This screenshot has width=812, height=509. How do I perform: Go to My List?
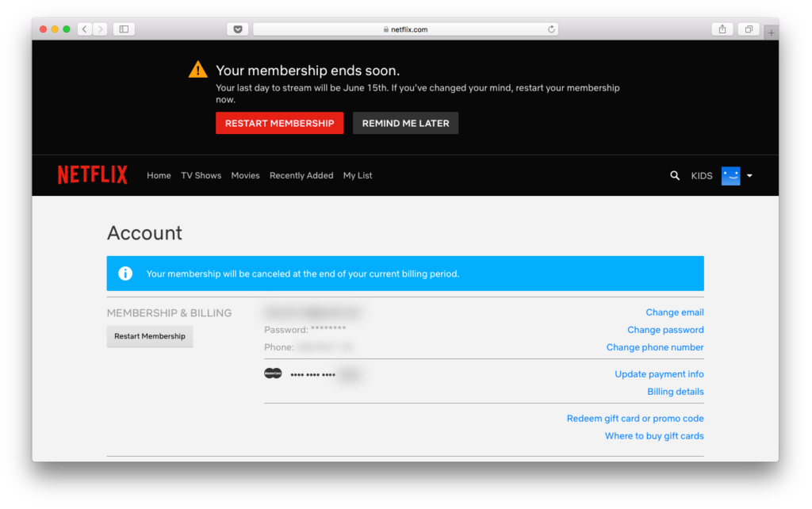pos(358,176)
